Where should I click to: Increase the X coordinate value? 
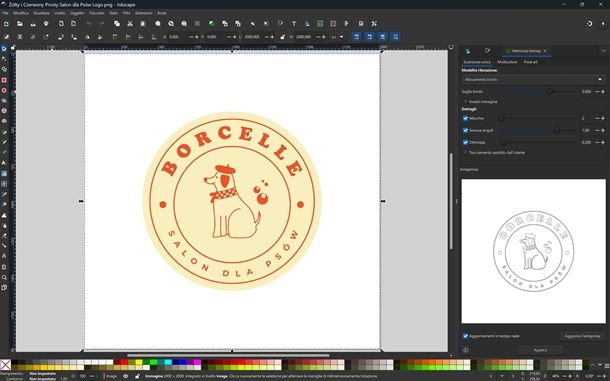point(197,37)
